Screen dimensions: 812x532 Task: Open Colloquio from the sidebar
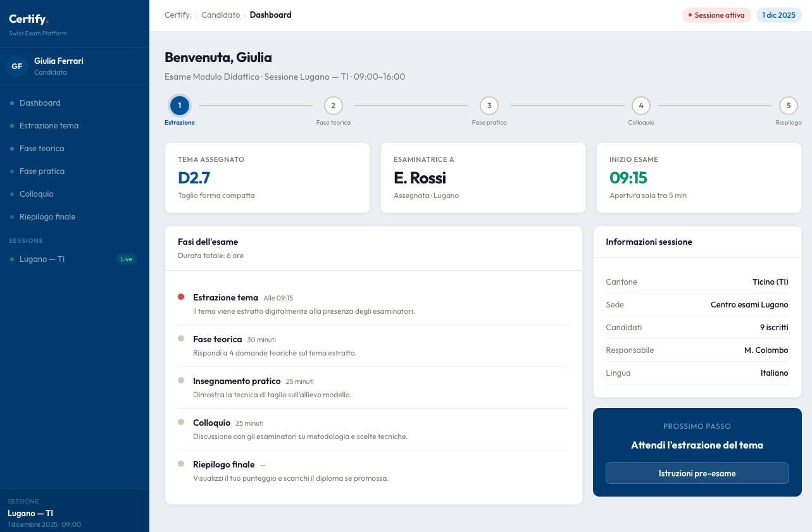tap(37, 194)
